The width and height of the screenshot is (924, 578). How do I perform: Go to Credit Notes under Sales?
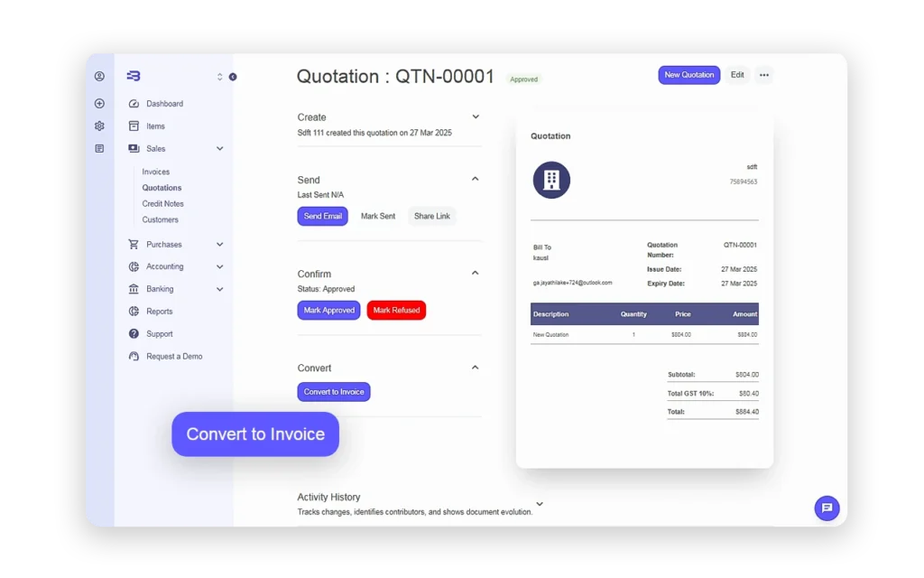tap(162, 203)
